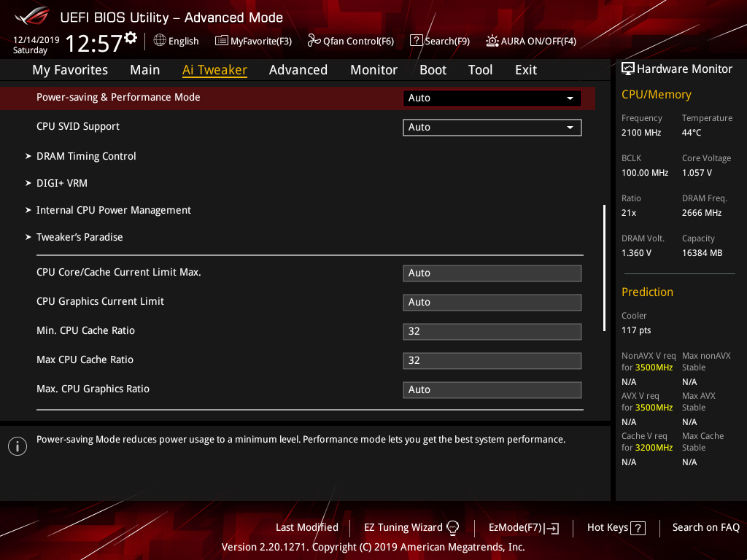The height and width of the screenshot is (560, 747).
Task: Click Search on FAQ link
Action: click(706, 528)
